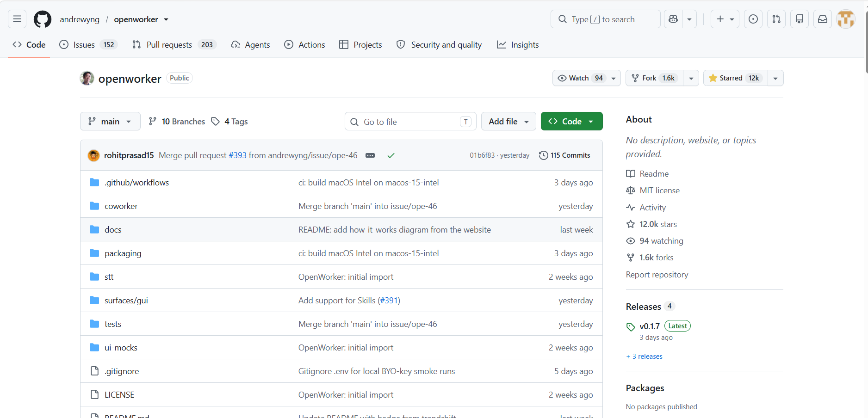Click Report repository link
The width and height of the screenshot is (868, 418).
(x=657, y=275)
